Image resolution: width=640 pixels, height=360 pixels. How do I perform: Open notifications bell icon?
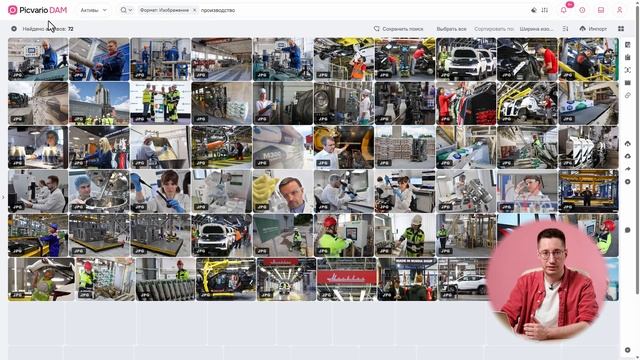[564, 10]
